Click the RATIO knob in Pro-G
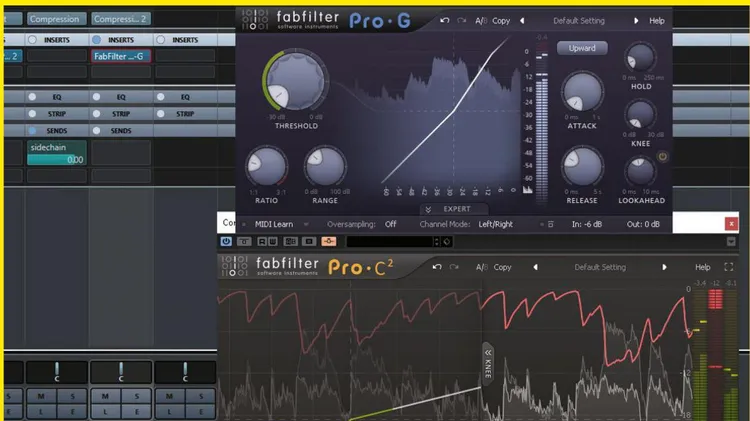Image resolution: width=750 pixels, height=421 pixels. pyautogui.click(x=266, y=166)
